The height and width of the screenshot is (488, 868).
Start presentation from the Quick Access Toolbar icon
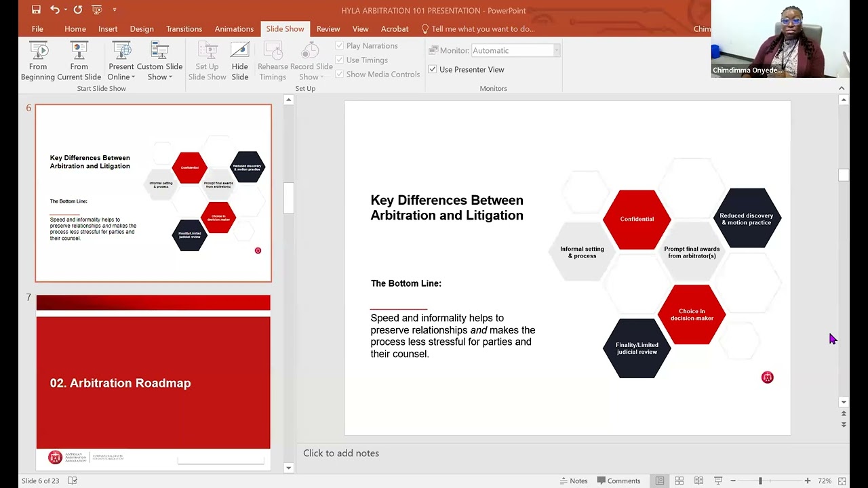click(x=97, y=9)
